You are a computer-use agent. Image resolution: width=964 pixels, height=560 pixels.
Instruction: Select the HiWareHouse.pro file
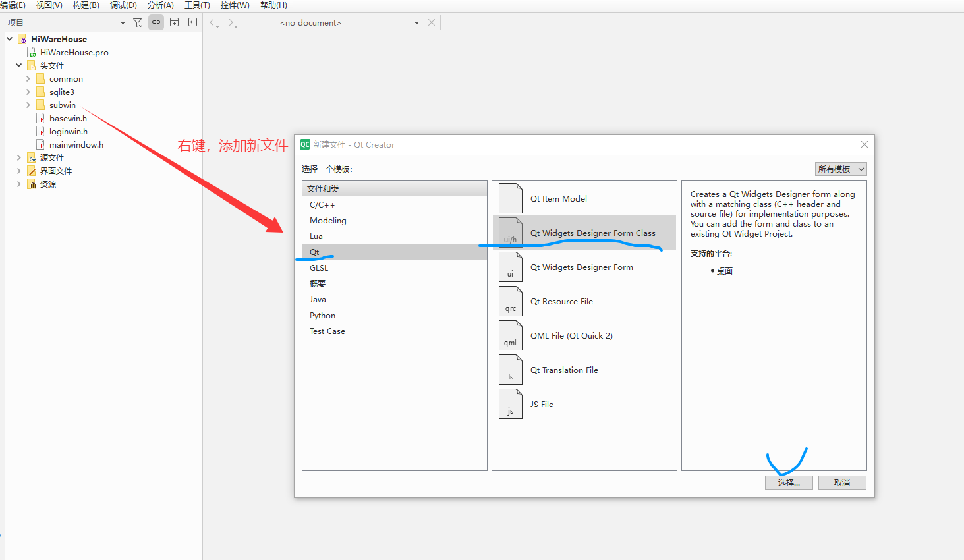(74, 52)
